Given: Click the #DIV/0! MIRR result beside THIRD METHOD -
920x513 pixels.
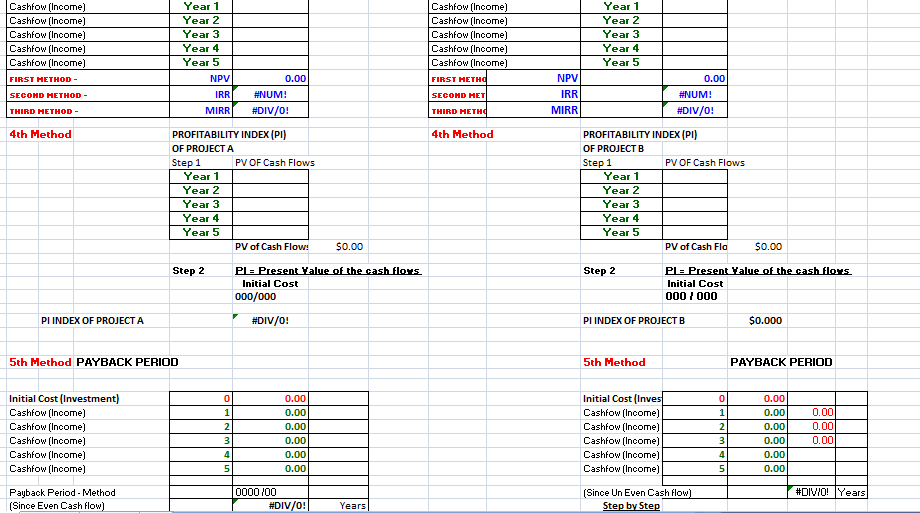Looking at the screenshot, I should (x=270, y=110).
